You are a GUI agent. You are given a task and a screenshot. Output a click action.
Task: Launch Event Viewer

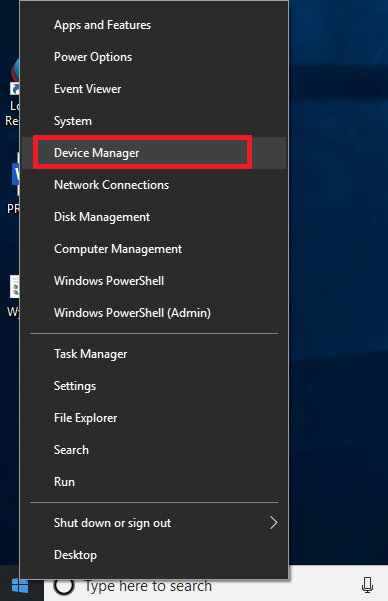point(154,89)
